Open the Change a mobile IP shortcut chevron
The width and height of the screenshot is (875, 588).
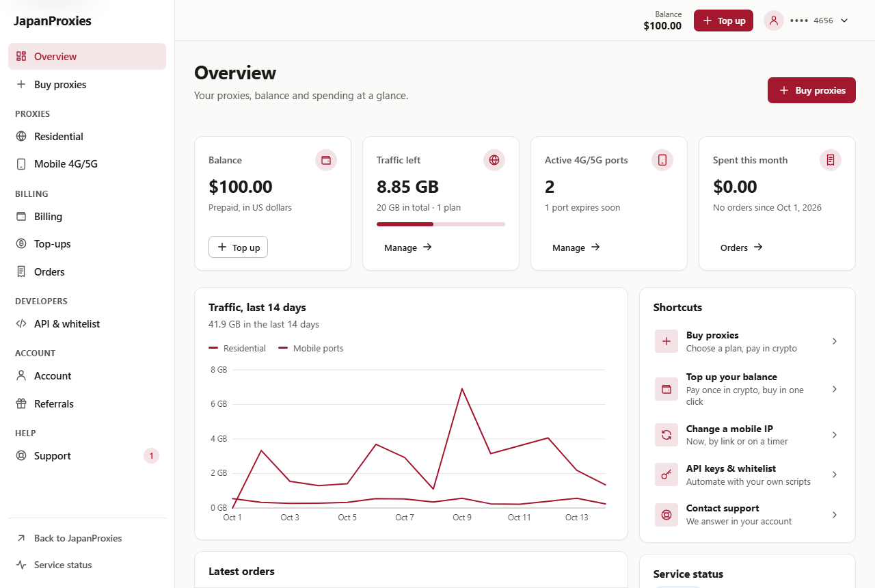pos(835,435)
